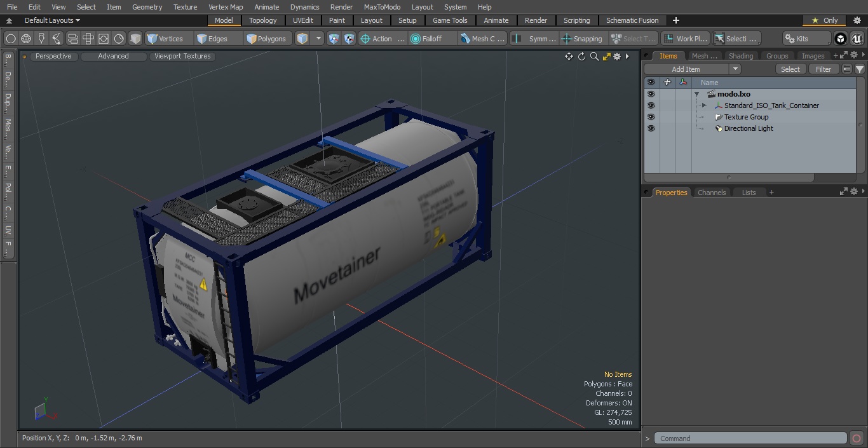Click the Filter button in Items panel
This screenshot has height=448, width=868.
(824, 69)
